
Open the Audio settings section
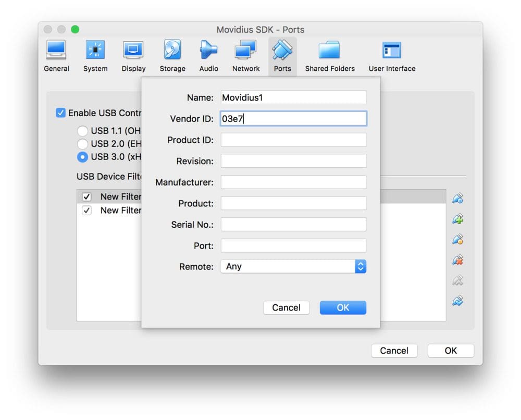click(x=208, y=55)
